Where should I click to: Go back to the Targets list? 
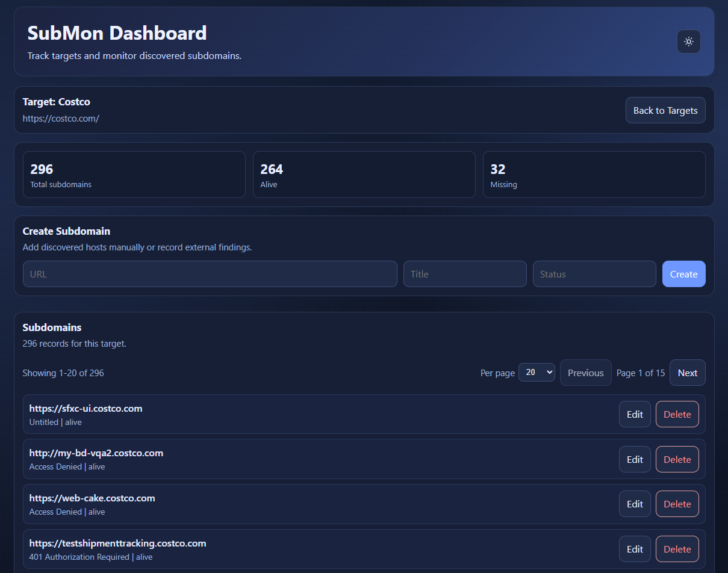coord(665,110)
